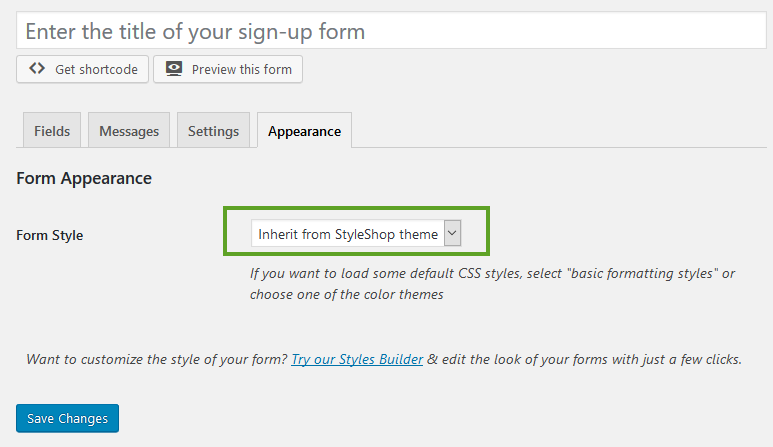The image size is (773, 447).
Task: Click the Form Style label
Action: [x=50, y=235]
